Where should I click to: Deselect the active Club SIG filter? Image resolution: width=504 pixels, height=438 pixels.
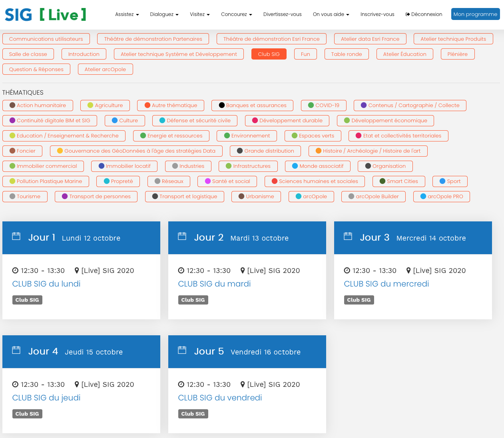[269, 54]
